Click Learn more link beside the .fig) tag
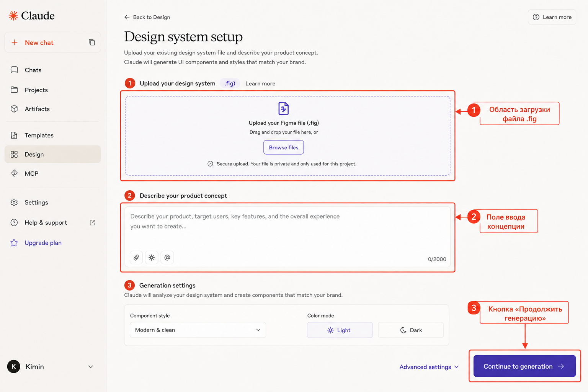588x392 pixels. pos(260,83)
